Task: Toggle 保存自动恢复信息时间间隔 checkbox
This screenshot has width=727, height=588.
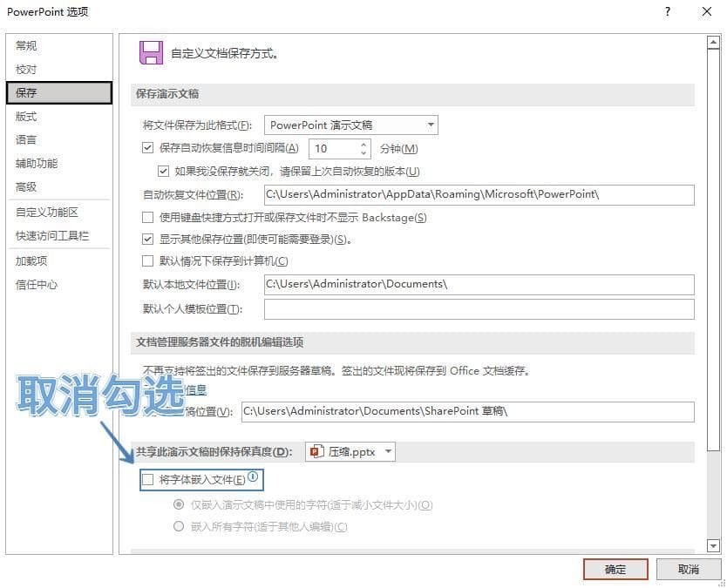Action: 147,148
